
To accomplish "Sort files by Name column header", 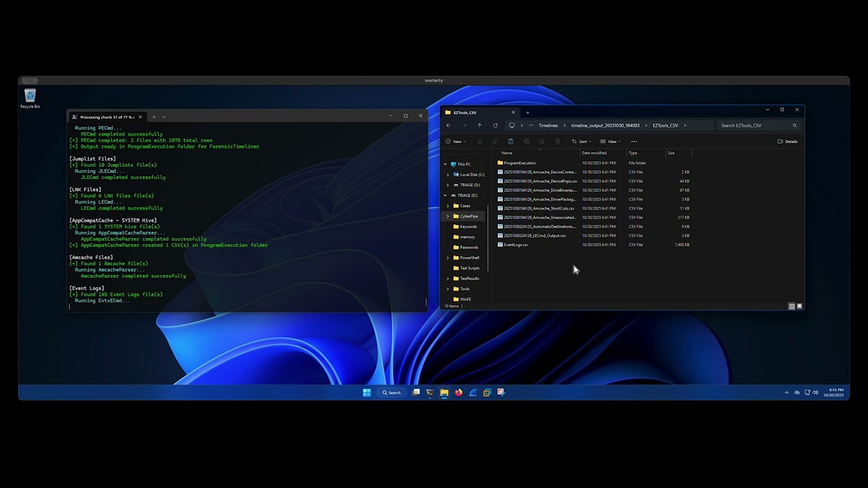I will click(x=507, y=153).
